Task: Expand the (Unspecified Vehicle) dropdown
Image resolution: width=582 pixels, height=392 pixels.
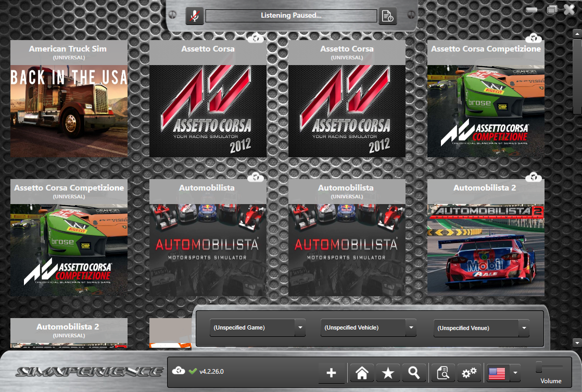Action: click(x=411, y=327)
